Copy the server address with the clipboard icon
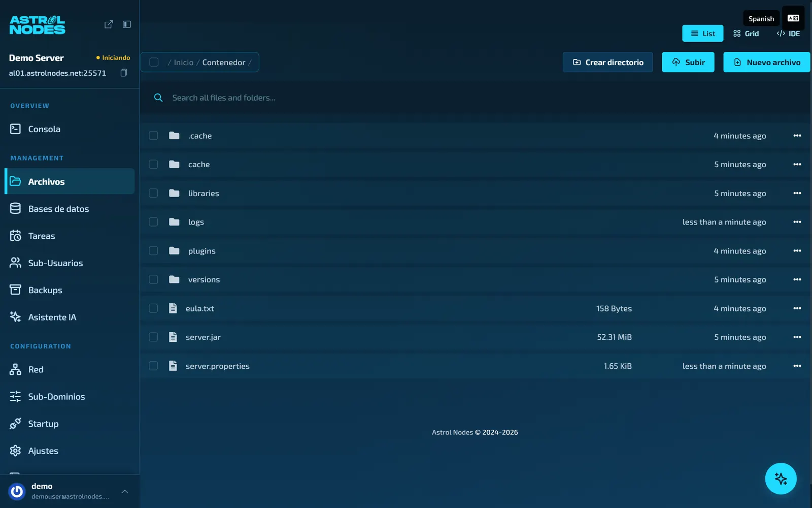This screenshot has width=812, height=508. coord(123,73)
